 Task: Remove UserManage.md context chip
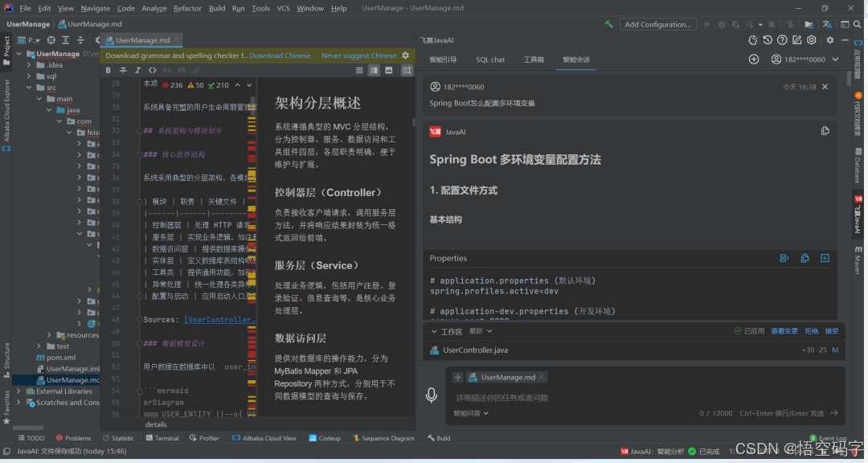542,377
